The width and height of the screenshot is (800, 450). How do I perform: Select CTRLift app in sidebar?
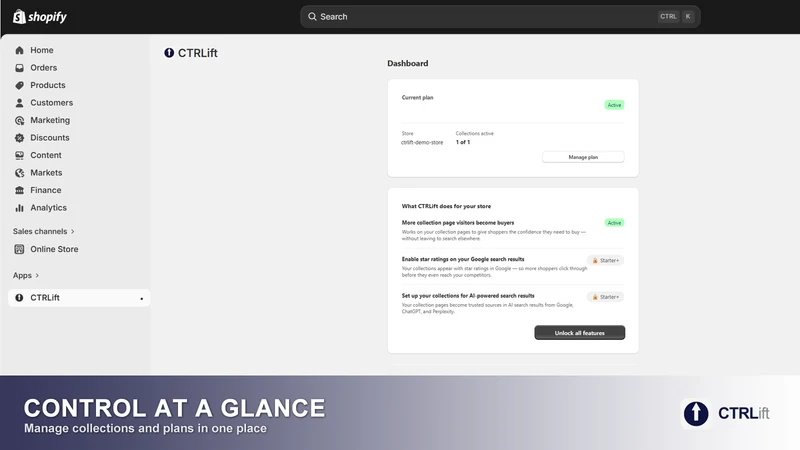point(79,298)
